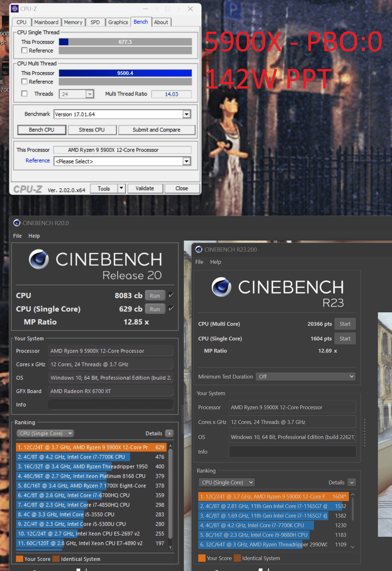Click the R20 Details arrow icon
Screen dimensions: 392x571
coord(169,433)
